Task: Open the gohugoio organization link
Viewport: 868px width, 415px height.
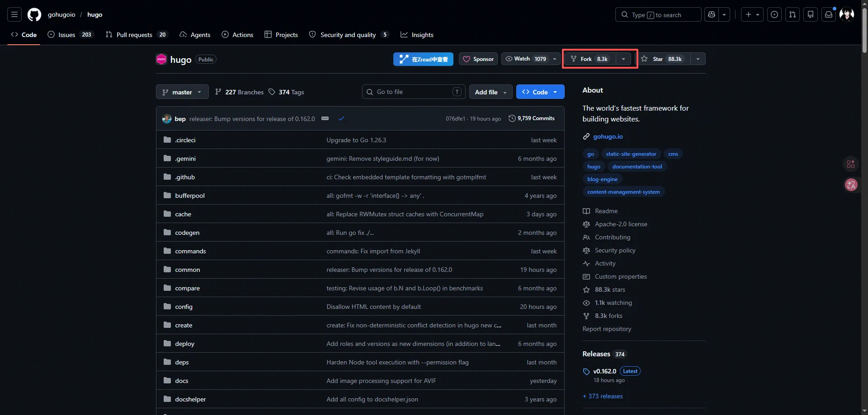Action: [61, 14]
